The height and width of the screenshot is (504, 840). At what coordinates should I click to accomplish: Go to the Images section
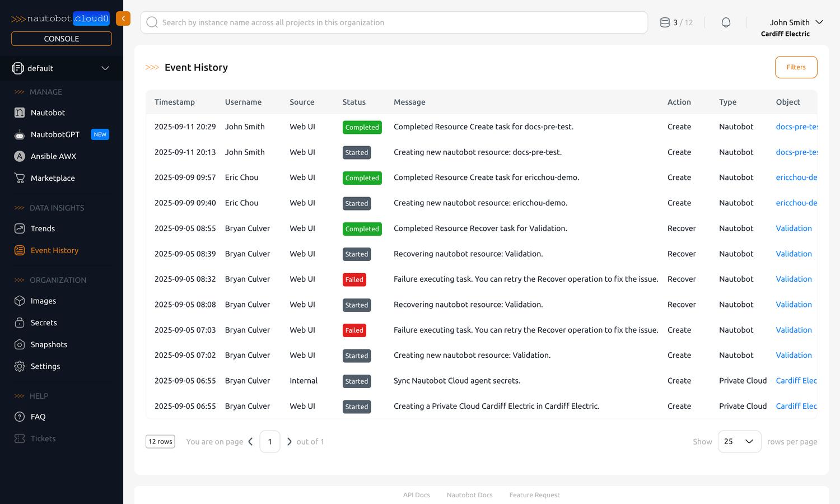[43, 301]
